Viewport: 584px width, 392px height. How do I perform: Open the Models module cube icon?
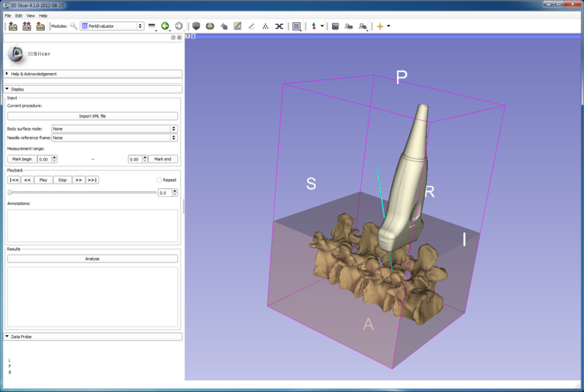[x=196, y=26]
